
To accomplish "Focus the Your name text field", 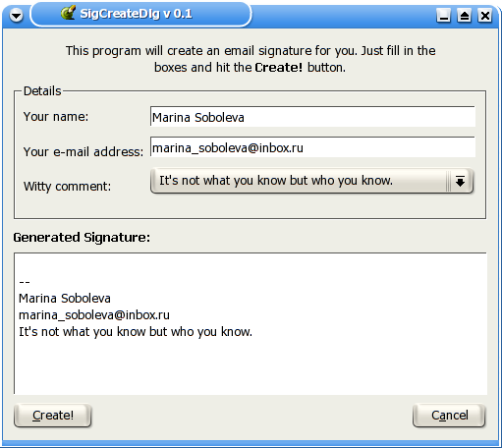I will coord(312,116).
